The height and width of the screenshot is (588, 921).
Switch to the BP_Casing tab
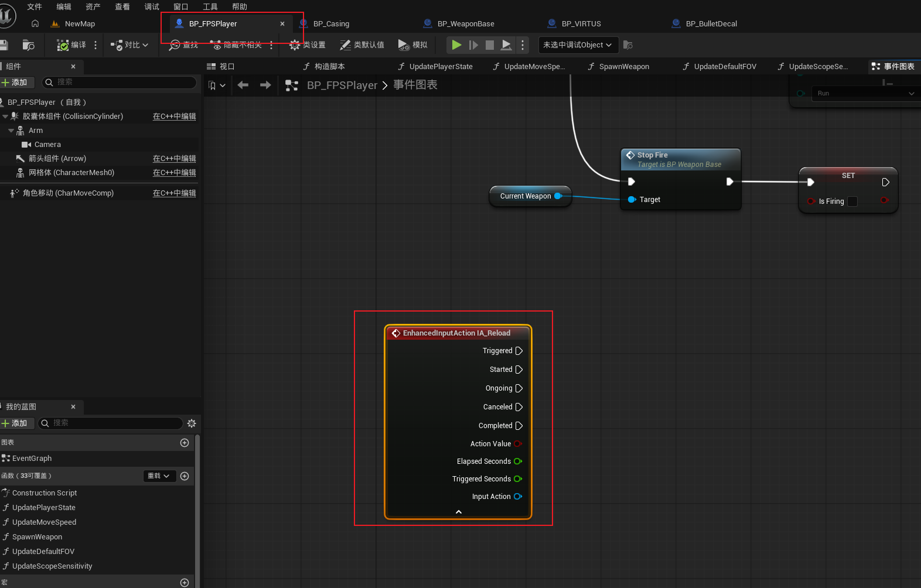(331, 24)
